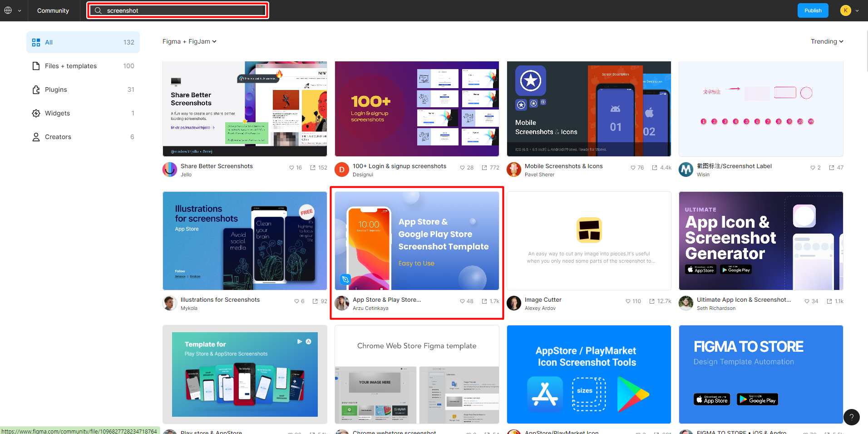
Task: Open the user avatar 'K' menu
Action: [845, 10]
